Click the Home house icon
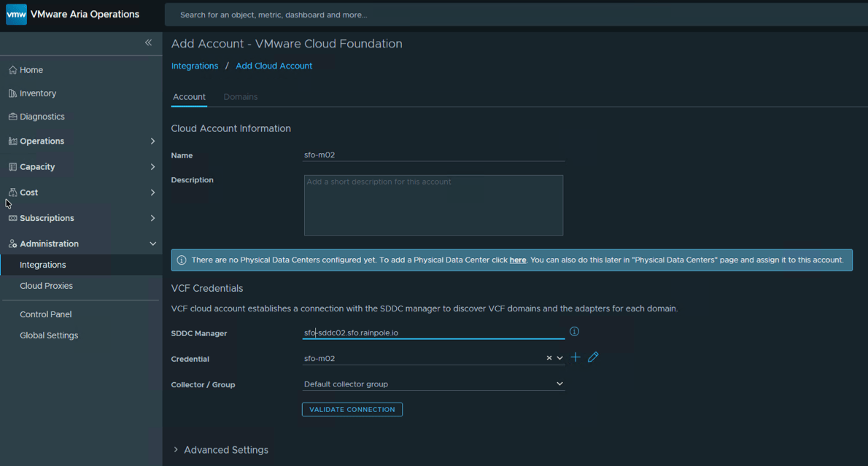 point(12,70)
